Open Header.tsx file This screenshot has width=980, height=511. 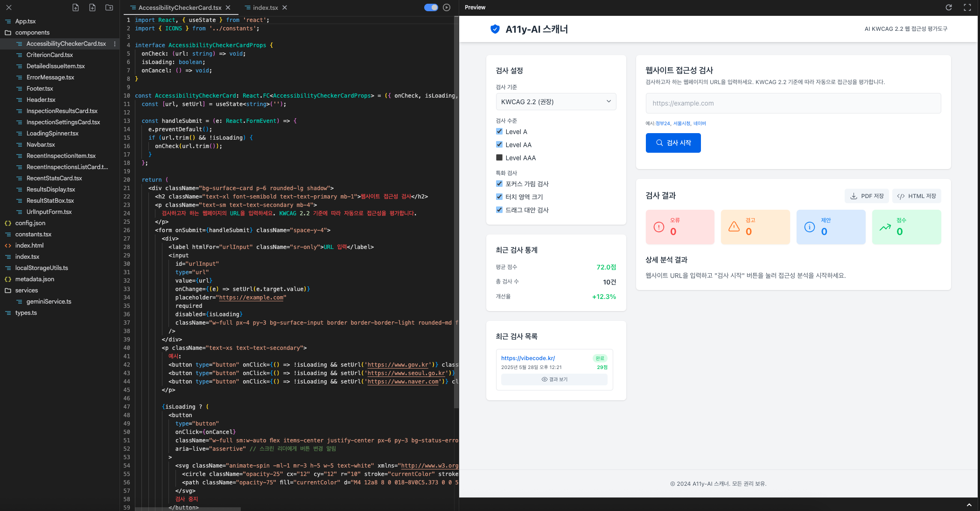click(x=60, y=100)
